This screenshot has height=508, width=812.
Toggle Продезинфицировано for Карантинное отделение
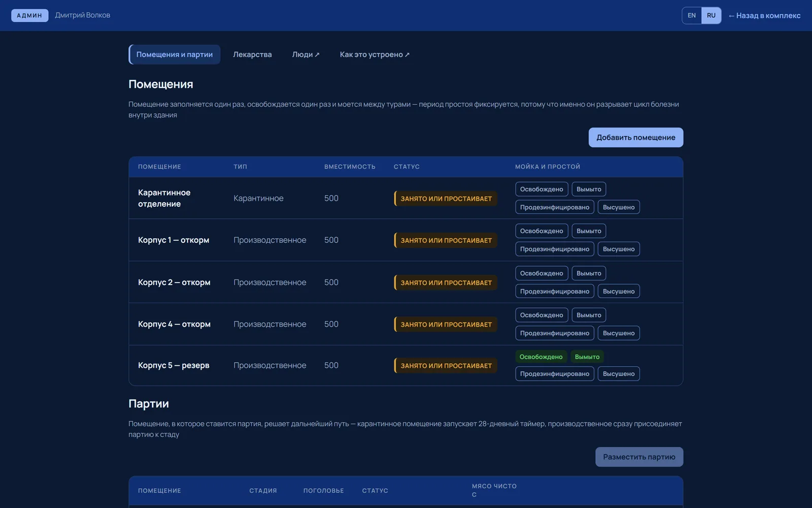[555, 207]
